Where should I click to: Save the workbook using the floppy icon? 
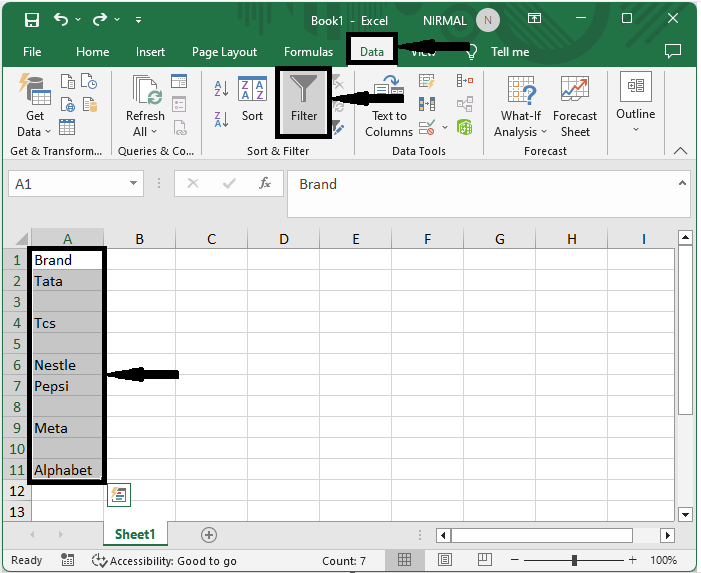click(32, 20)
